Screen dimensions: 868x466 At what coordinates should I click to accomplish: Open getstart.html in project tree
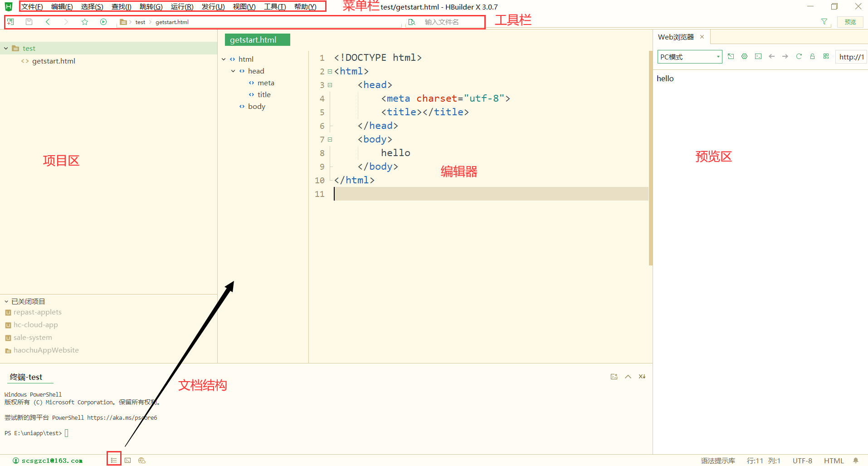54,61
